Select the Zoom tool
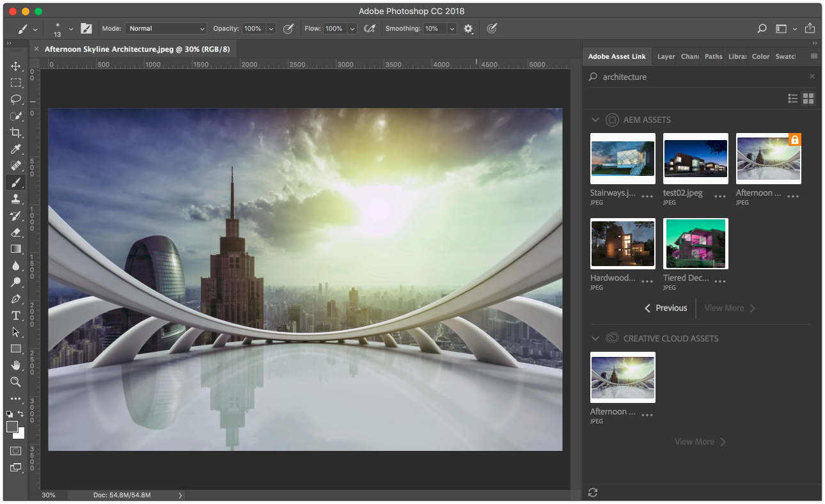The image size is (825, 504). point(16,382)
